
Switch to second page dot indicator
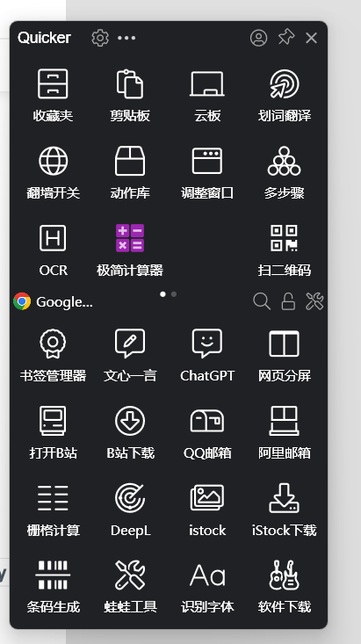174,294
